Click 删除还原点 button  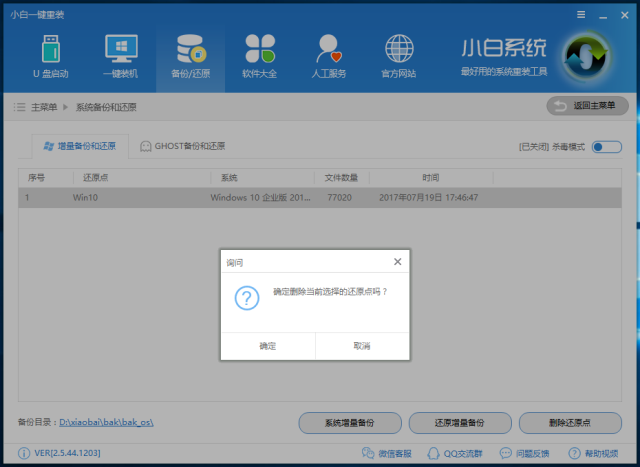570,423
